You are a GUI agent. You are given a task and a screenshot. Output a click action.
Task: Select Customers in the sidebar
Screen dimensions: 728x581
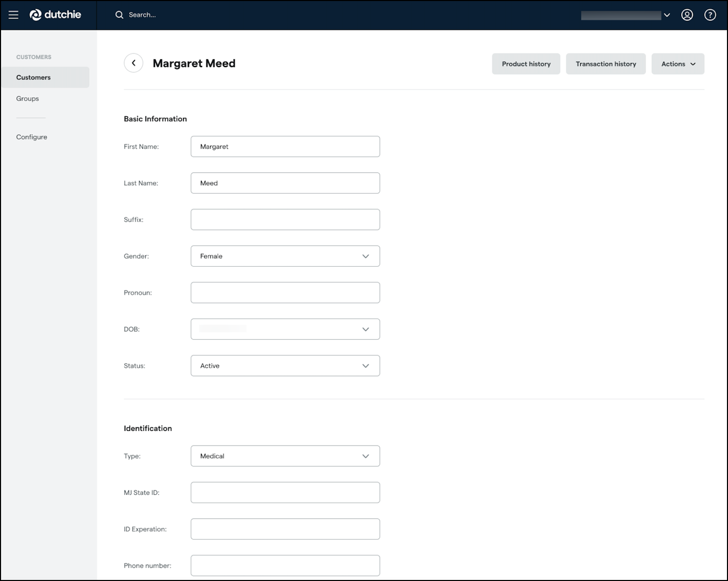click(34, 77)
